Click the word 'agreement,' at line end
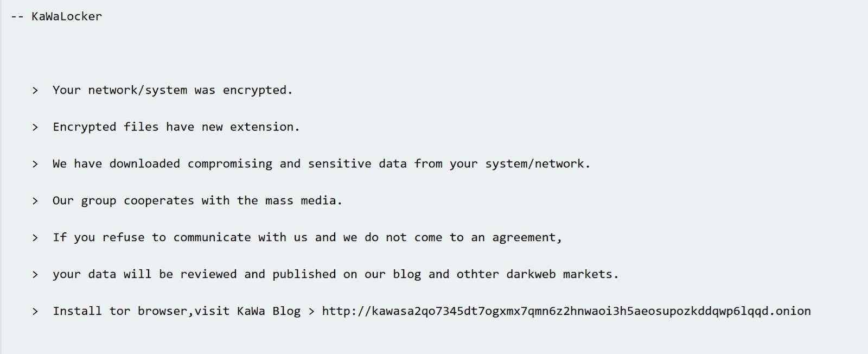This screenshot has width=868, height=354. tap(527, 238)
